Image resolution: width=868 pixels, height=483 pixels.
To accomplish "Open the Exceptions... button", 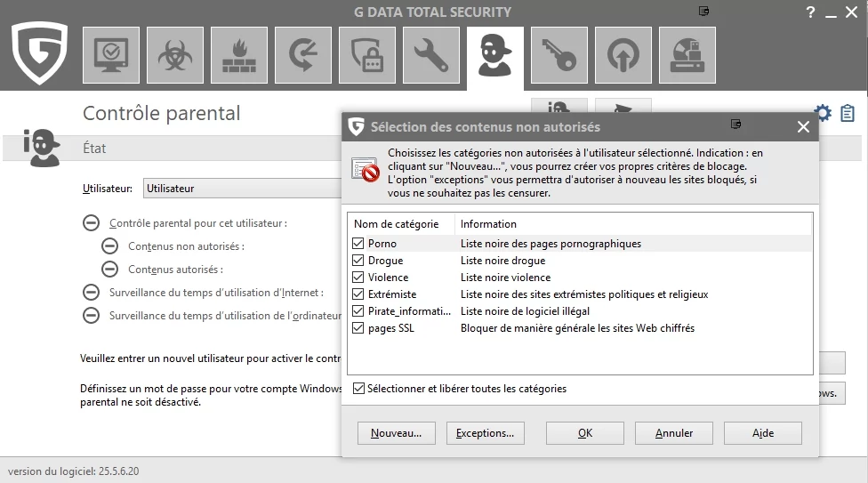I will 486,433.
